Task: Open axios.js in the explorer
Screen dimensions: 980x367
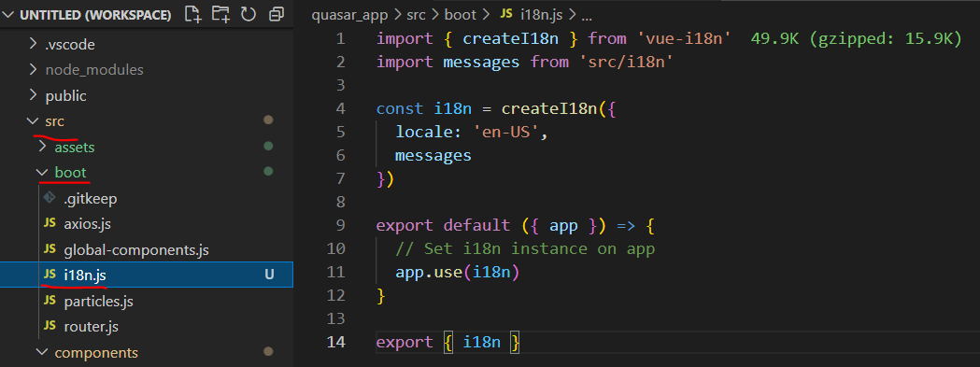Action: click(88, 223)
